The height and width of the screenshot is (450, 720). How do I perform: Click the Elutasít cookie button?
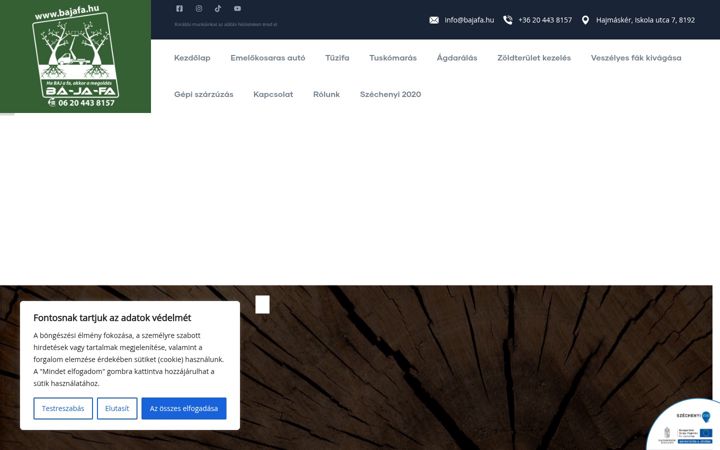point(117,408)
